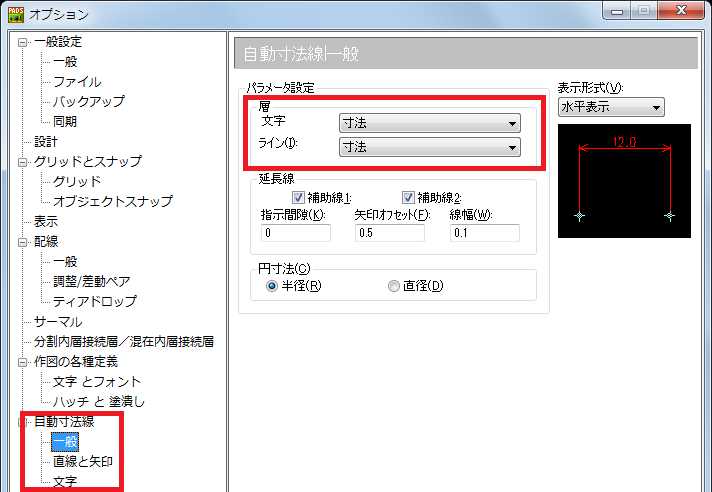Screen dimensions: 712x492
Task: Open the 調整/差動ペア settings page
Action: (92, 281)
